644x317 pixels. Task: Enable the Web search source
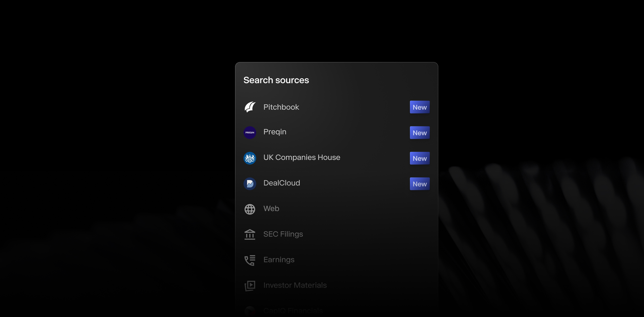coord(271,209)
